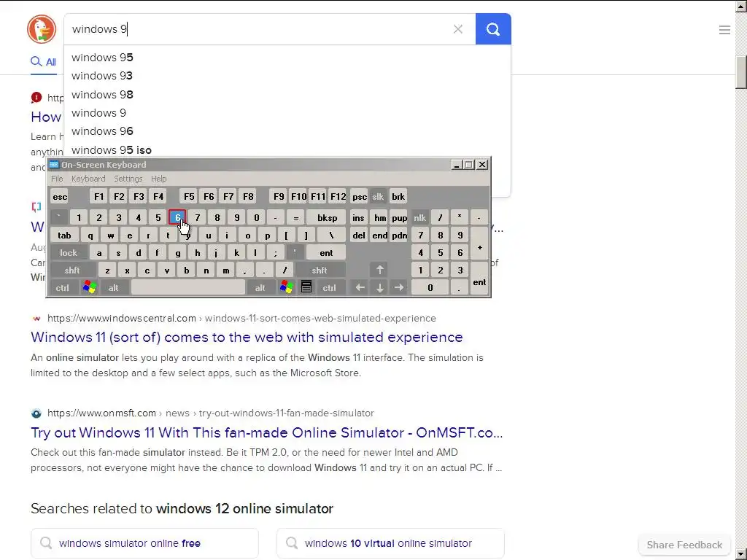Toggle the right shft key
747x560 pixels.
tap(320, 270)
